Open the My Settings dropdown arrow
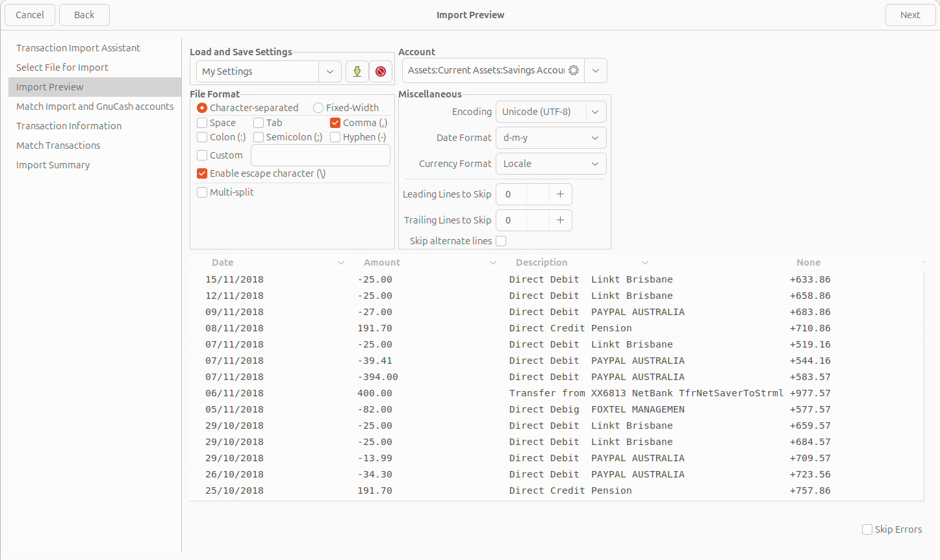 [x=330, y=71]
